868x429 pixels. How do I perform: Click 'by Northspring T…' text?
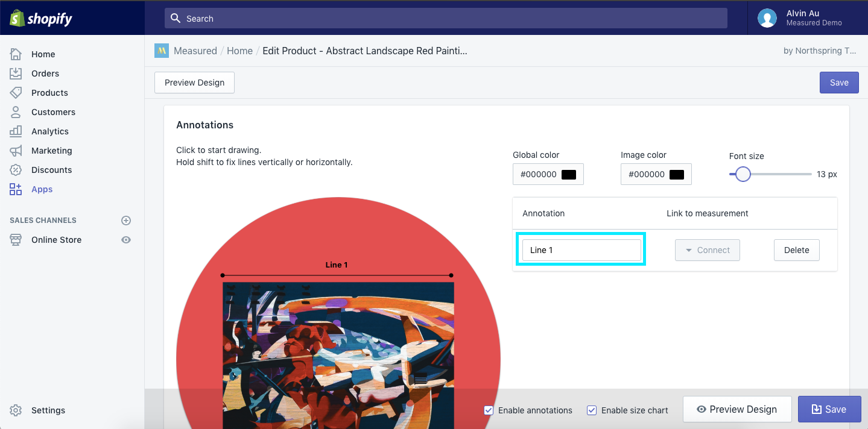coord(820,51)
